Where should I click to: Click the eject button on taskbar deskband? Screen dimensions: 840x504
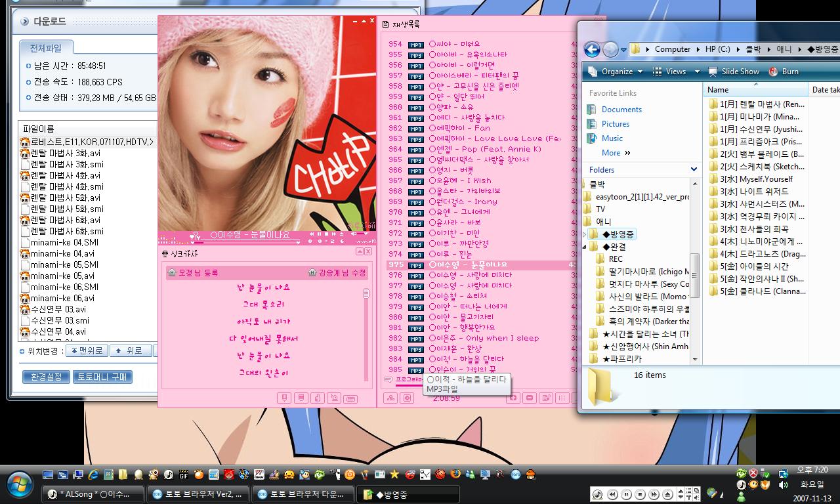click(667, 494)
